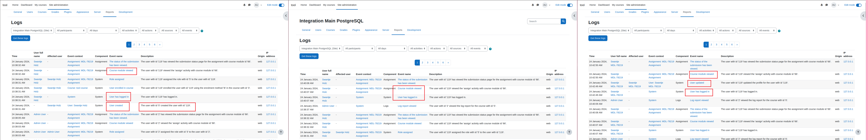Go to Dashboard in middle screenshot navbar
The height and width of the screenshot is (140, 868).
coord(315,5)
